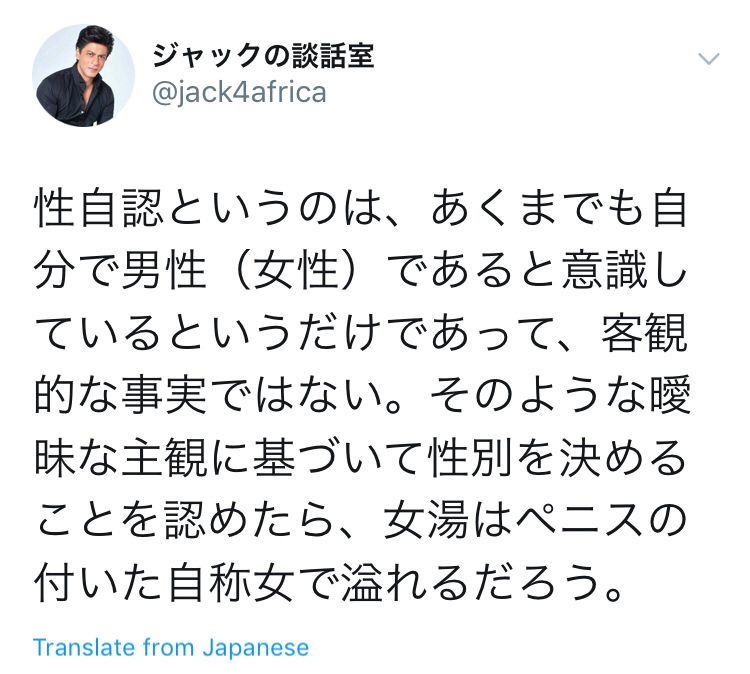Click the word 性別 in the tweet
Image resolution: width=750 pixels, height=674 pixels.
pos(471,458)
